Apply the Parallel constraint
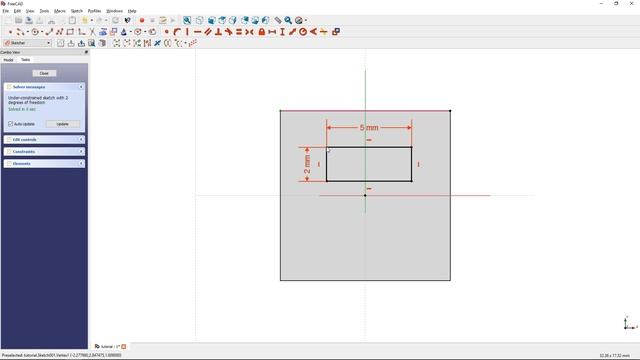Viewport: 640px width, 360px height. click(x=208, y=32)
